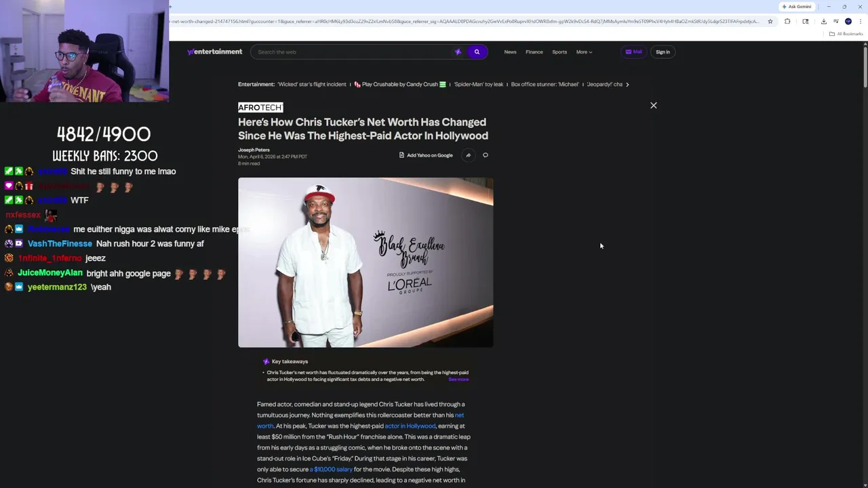868x488 pixels.
Task: Open the Chrome three-dot menu
Action: [860, 21]
